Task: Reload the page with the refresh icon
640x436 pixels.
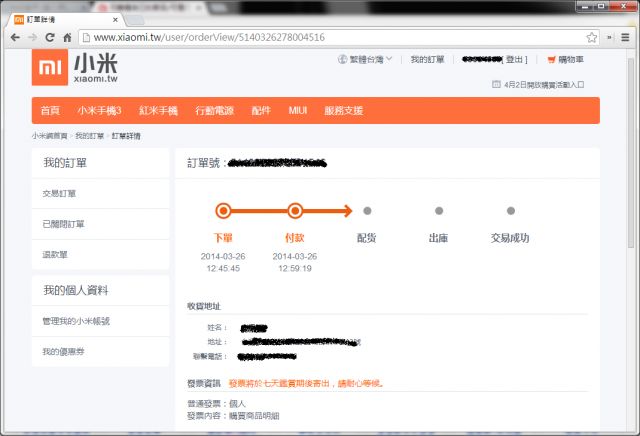Action: 50,38
